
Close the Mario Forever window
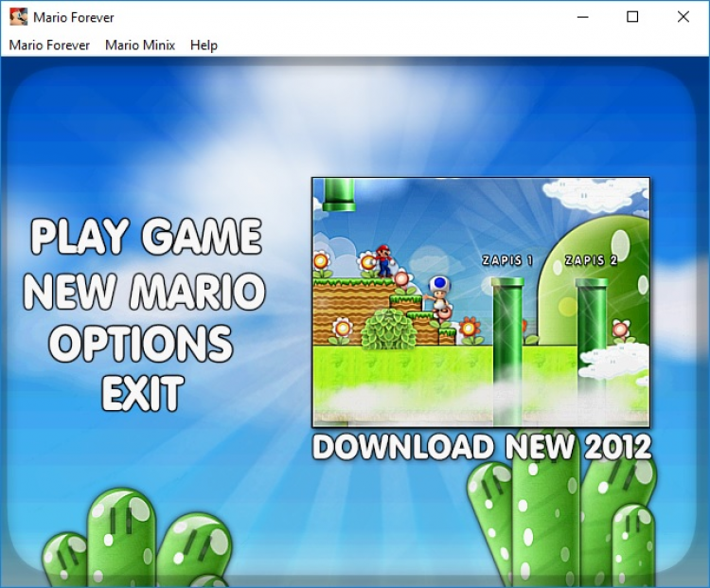coord(683,17)
